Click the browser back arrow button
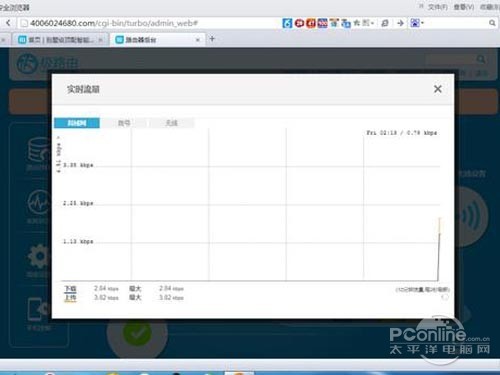500x375 pixels. pos(8,23)
